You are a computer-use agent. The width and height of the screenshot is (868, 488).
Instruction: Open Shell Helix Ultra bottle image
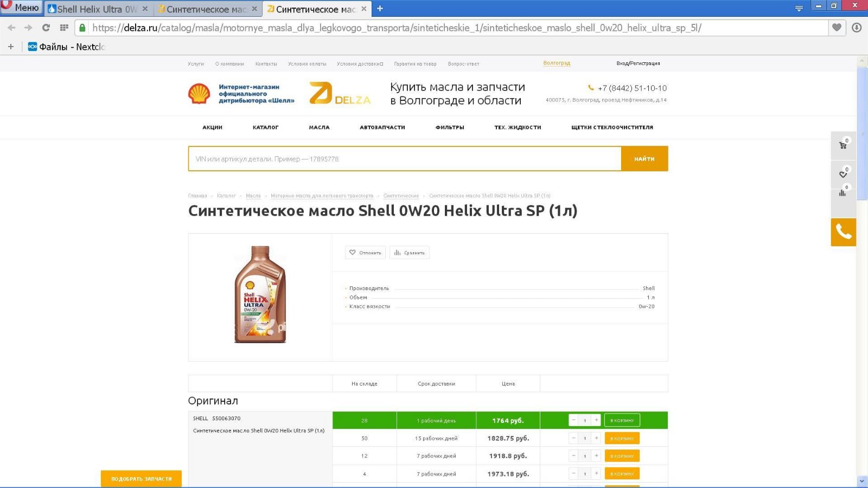260,294
